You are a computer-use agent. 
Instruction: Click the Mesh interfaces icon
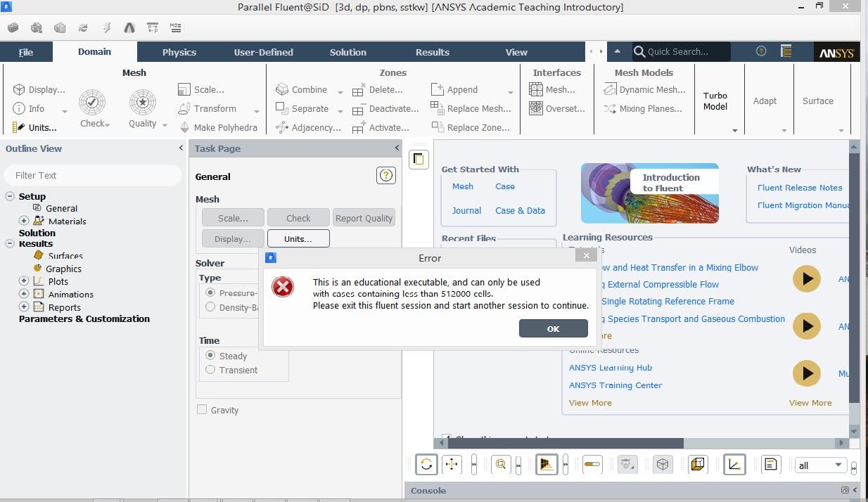tap(536, 90)
